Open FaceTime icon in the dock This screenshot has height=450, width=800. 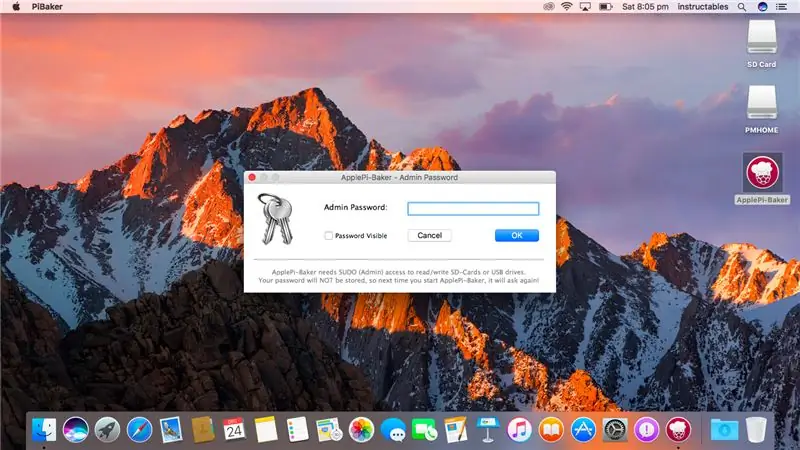tap(424, 430)
